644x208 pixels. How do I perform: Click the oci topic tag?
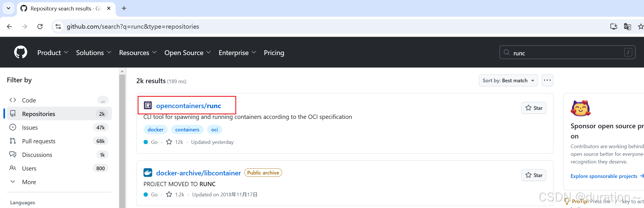click(214, 129)
